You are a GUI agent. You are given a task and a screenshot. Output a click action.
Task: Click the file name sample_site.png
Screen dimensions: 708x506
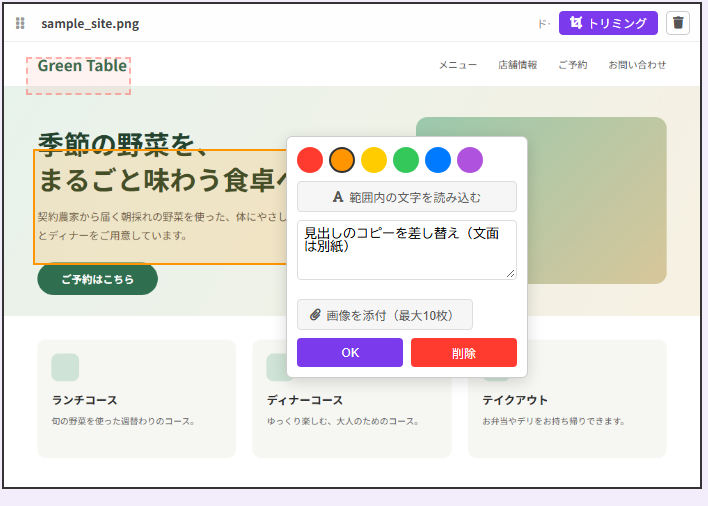coord(90,23)
